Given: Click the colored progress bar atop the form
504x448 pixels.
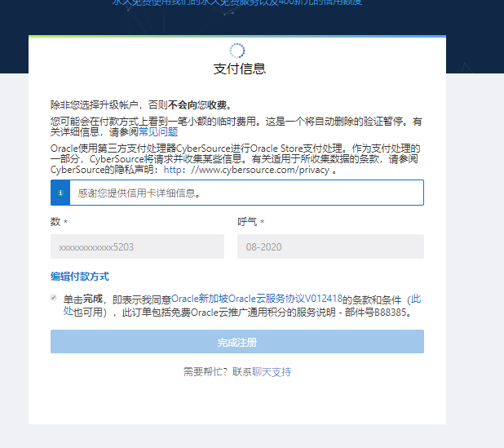Looking at the screenshot, I should point(237,37).
